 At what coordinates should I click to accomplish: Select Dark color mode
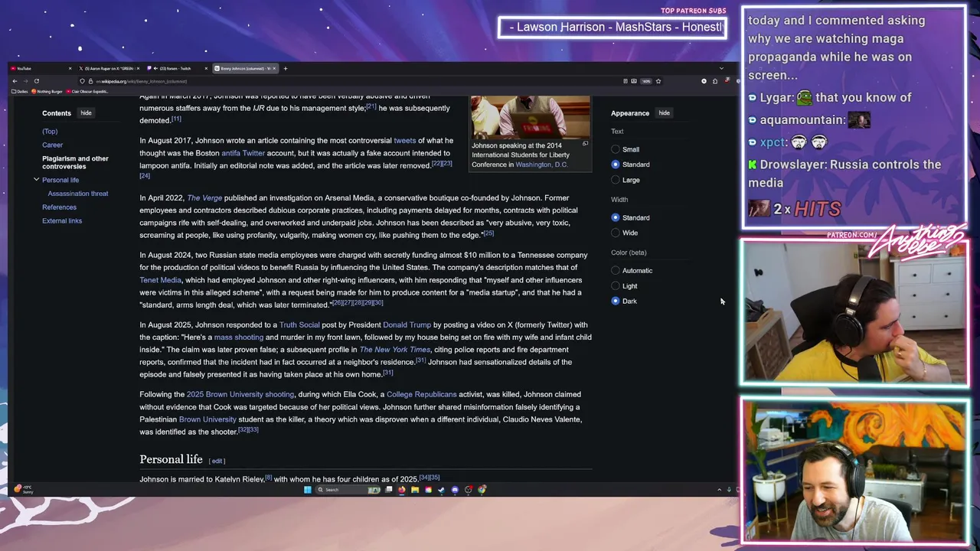tap(616, 301)
